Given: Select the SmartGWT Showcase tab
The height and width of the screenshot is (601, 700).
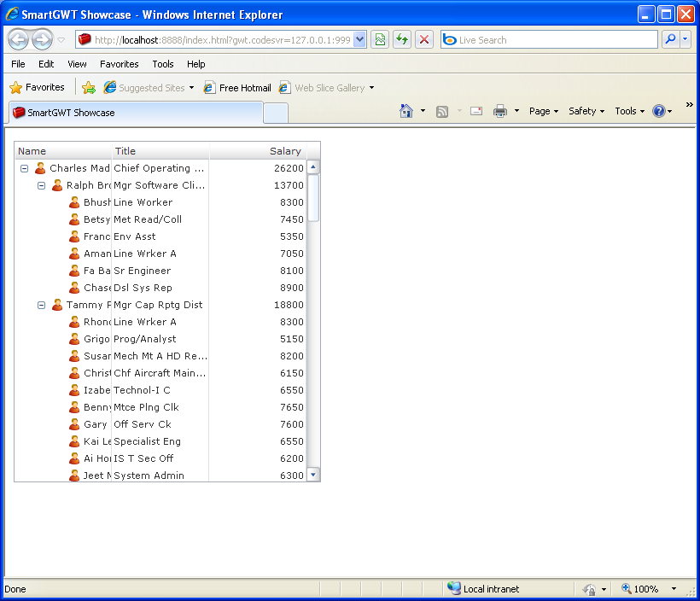Looking at the screenshot, I should (x=135, y=113).
